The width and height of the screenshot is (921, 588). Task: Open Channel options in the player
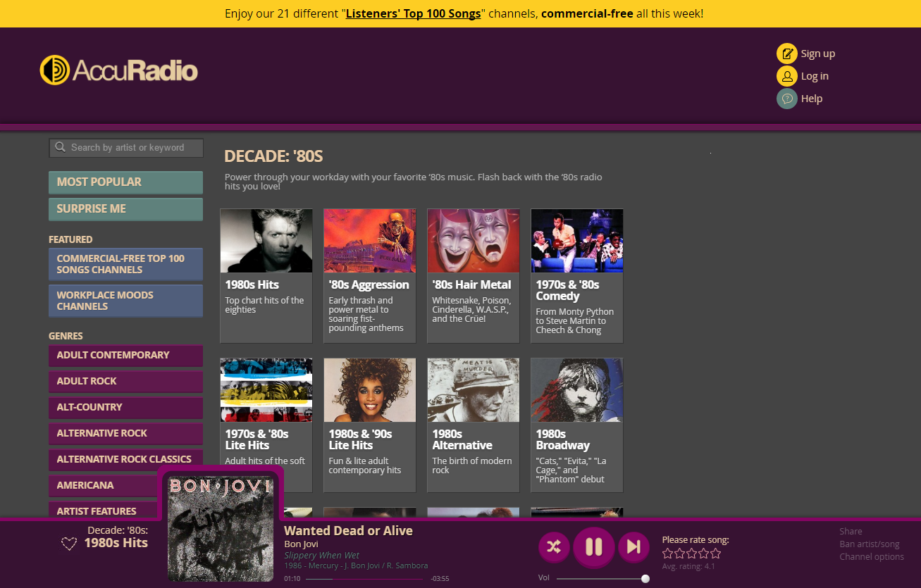871,557
